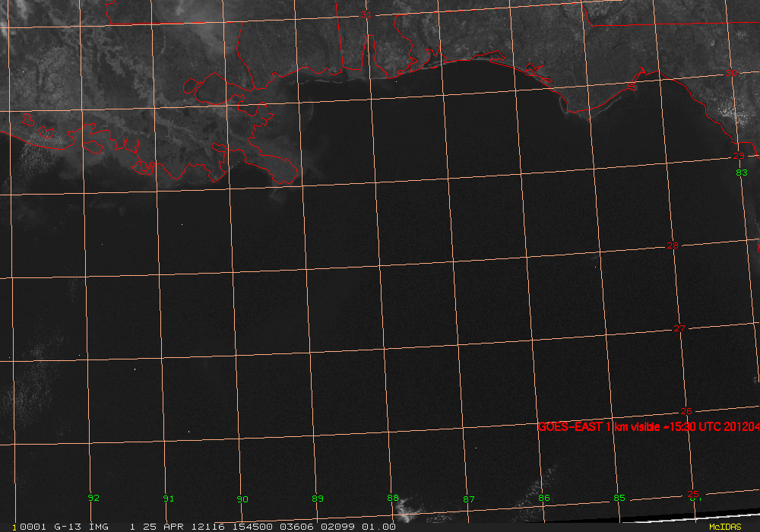
Task: Click the 01.00 resolution value in status line
Action: pos(378,527)
